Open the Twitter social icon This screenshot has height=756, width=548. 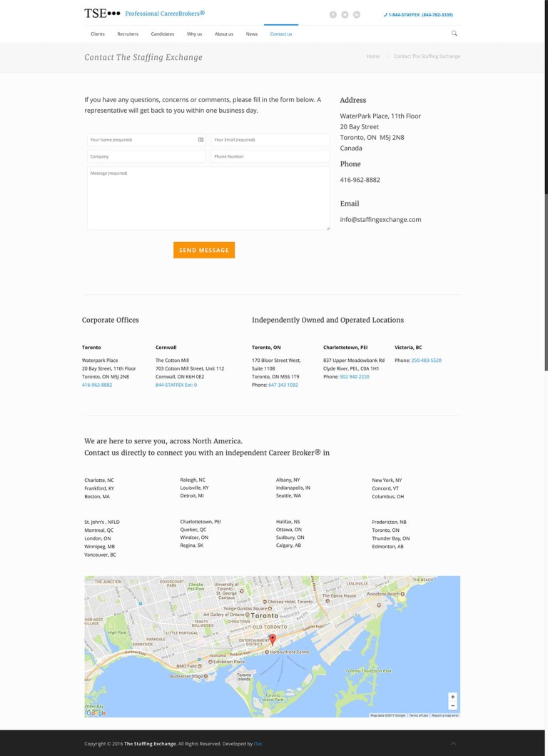(x=345, y=14)
